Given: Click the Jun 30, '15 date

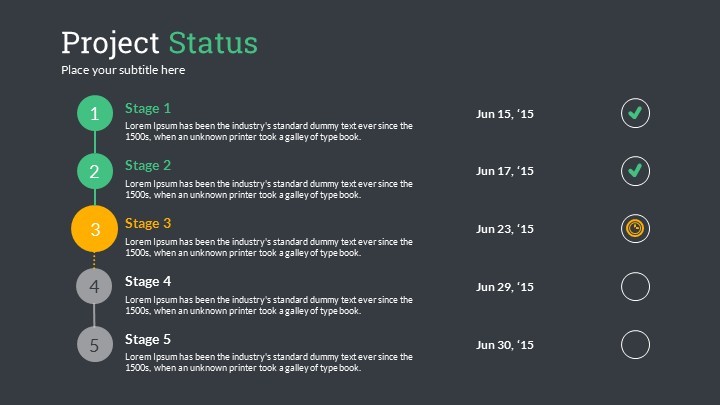Looking at the screenshot, I should [505, 345].
